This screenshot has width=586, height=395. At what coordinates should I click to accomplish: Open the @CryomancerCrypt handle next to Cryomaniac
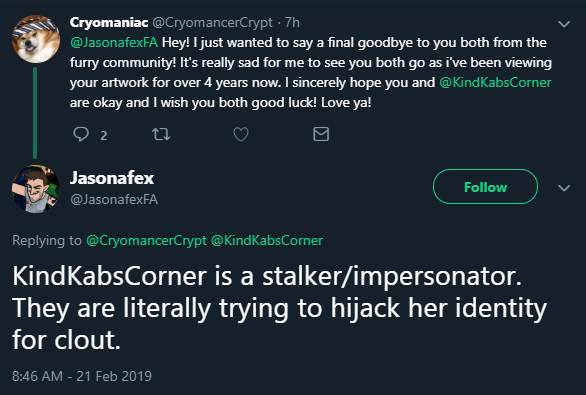click(x=212, y=23)
